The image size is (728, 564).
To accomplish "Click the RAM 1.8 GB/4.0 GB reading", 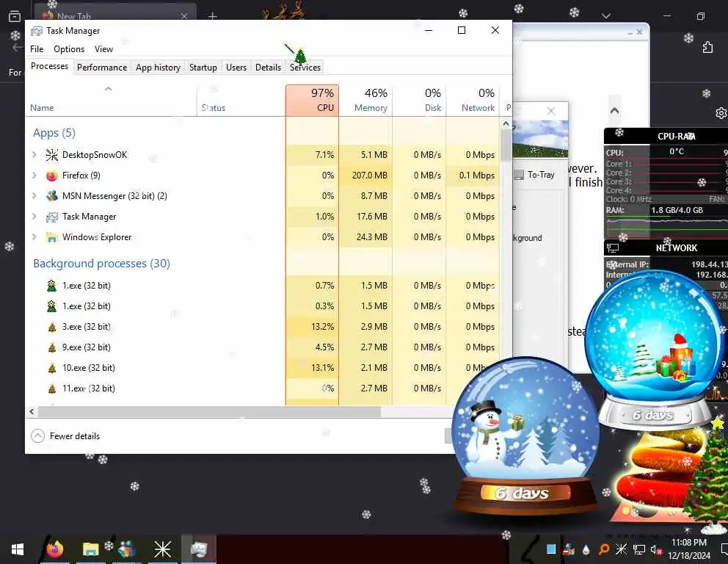I will tap(677, 210).
